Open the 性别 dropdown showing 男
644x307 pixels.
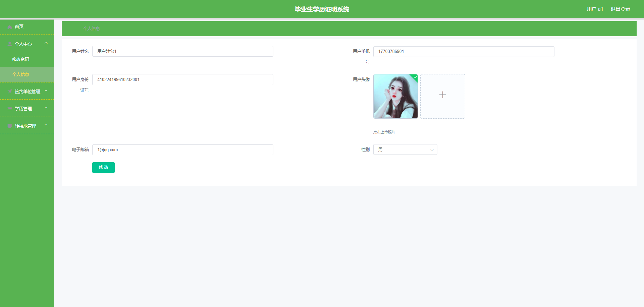click(405, 149)
